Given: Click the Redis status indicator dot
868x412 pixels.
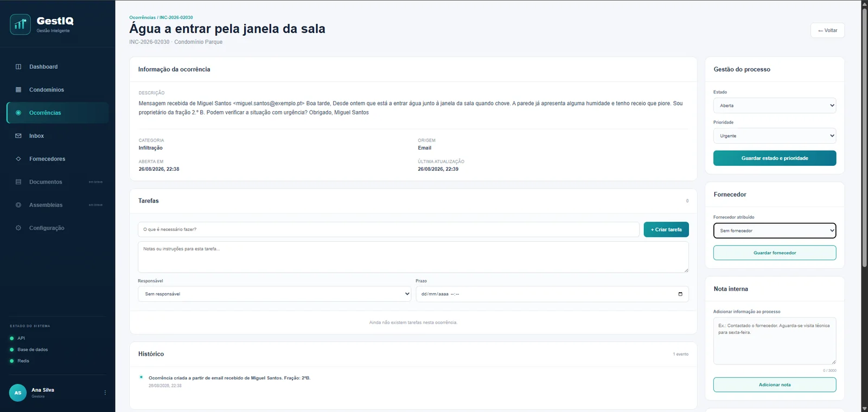Looking at the screenshot, I should (x=12, y=361).
